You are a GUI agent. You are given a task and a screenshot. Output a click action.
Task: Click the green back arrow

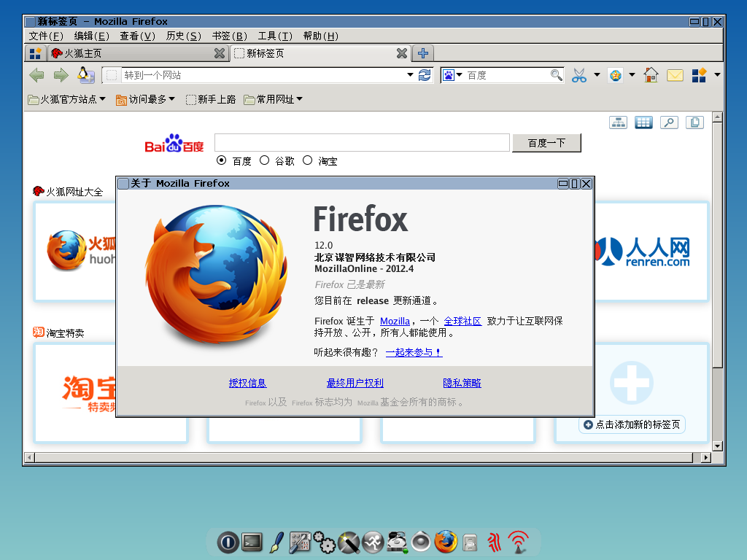36,75
